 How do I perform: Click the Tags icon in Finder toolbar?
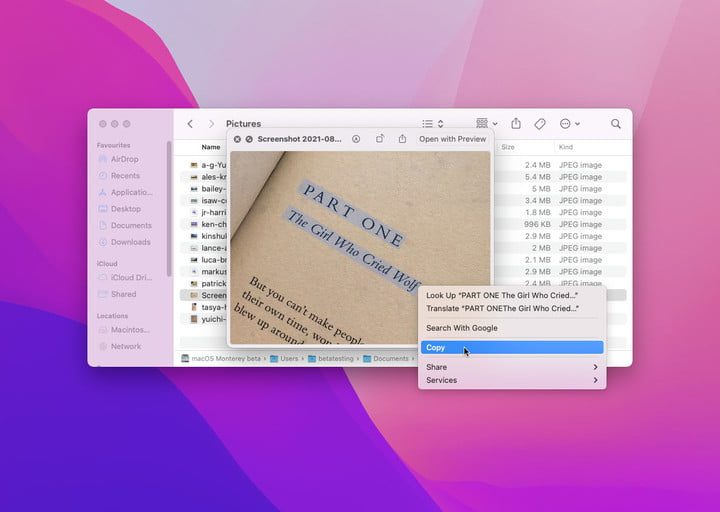tap(540, 124)
